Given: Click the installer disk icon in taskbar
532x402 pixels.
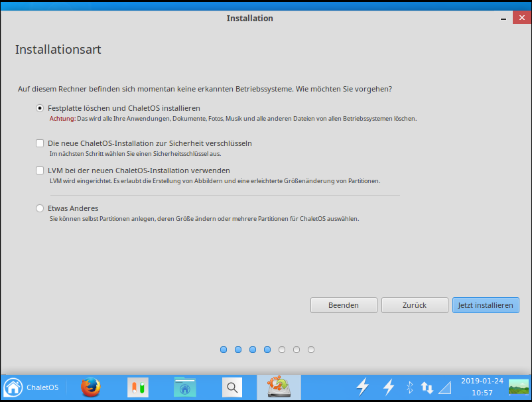Looking at the screenshot, I should pos(279,387).
